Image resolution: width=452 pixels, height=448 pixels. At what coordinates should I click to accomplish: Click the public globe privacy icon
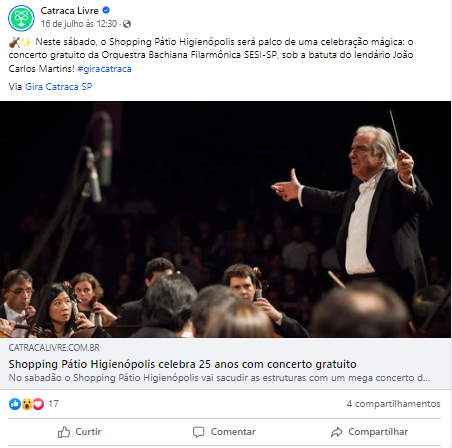coord(127,24)
